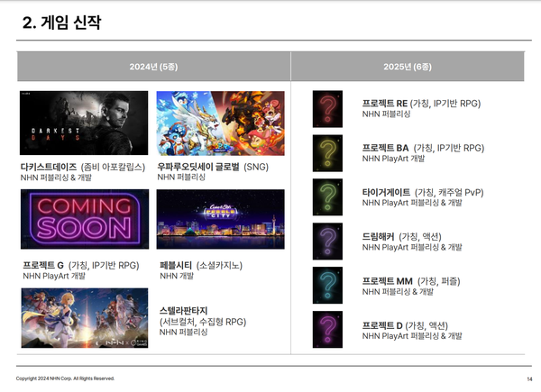Open the 스텔라판타지 character artwork
The width and height of the screenshot is (541, 392).
[84, 317]
